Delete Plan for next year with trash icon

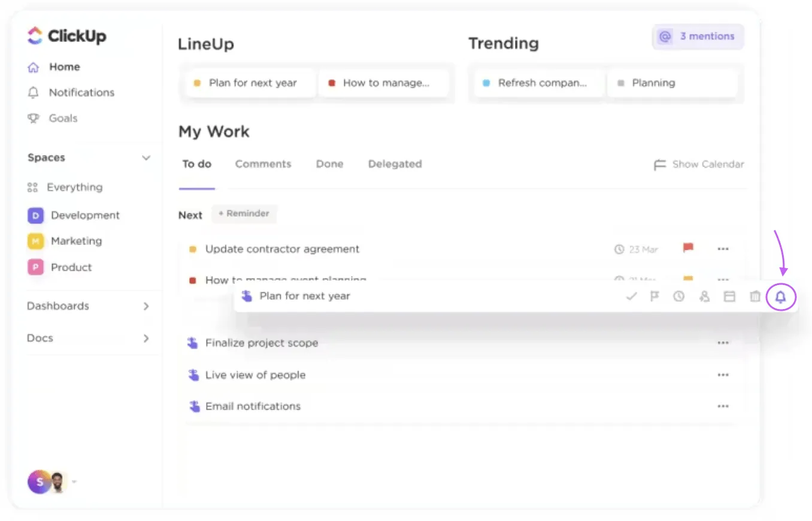click(x=755, y=296)
